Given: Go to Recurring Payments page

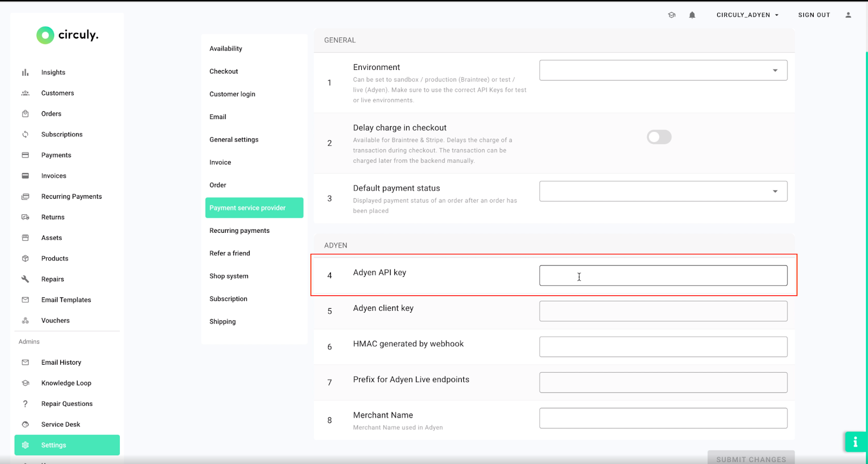Looking at the screenshot, I should [72, 196].
